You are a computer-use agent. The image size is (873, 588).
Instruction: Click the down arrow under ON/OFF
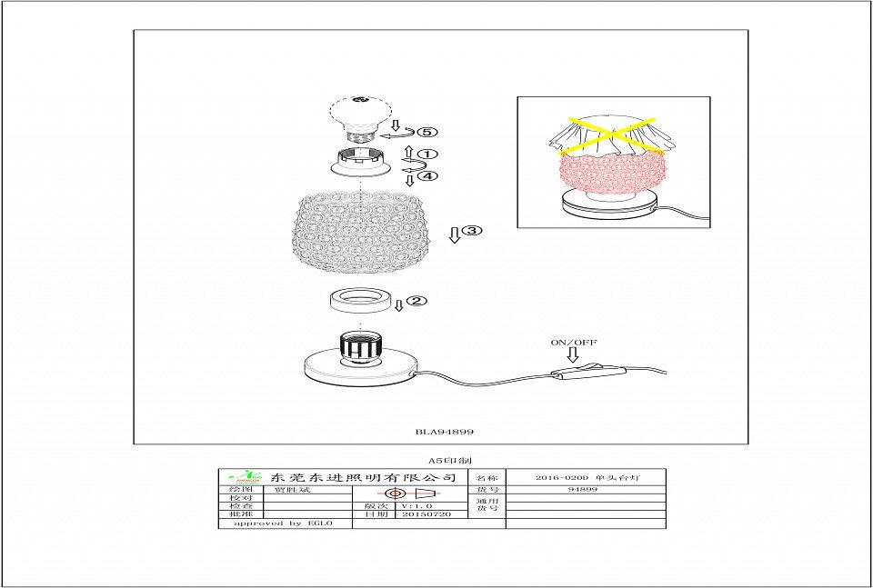pyautogui.click(x=571, y=355)
